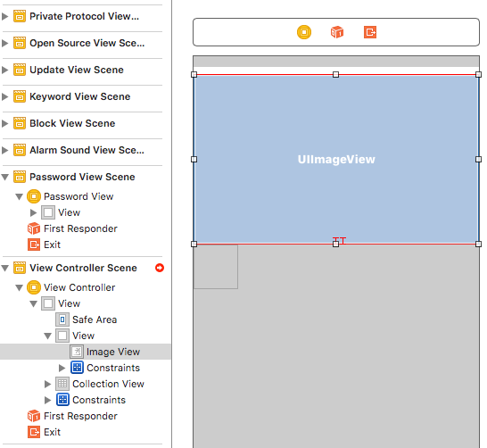Click the Private Protocol View scene icon
Viewport: 487px width, 448px height.
pos(20,16)
